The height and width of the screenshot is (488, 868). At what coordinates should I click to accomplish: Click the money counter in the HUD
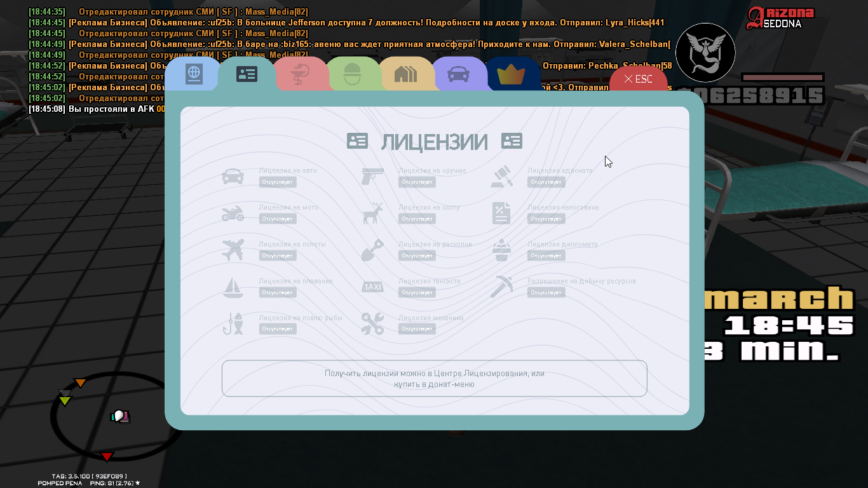click(750, 95)
